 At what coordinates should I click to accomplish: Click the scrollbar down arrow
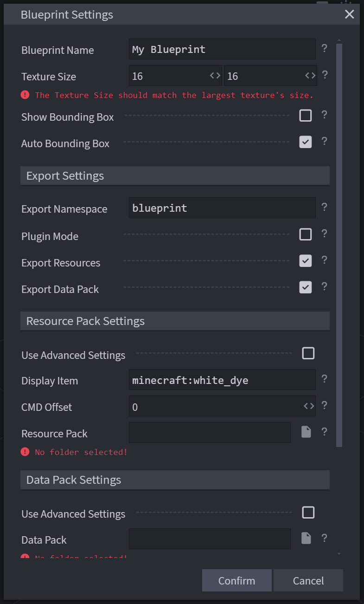pos(339,554)
